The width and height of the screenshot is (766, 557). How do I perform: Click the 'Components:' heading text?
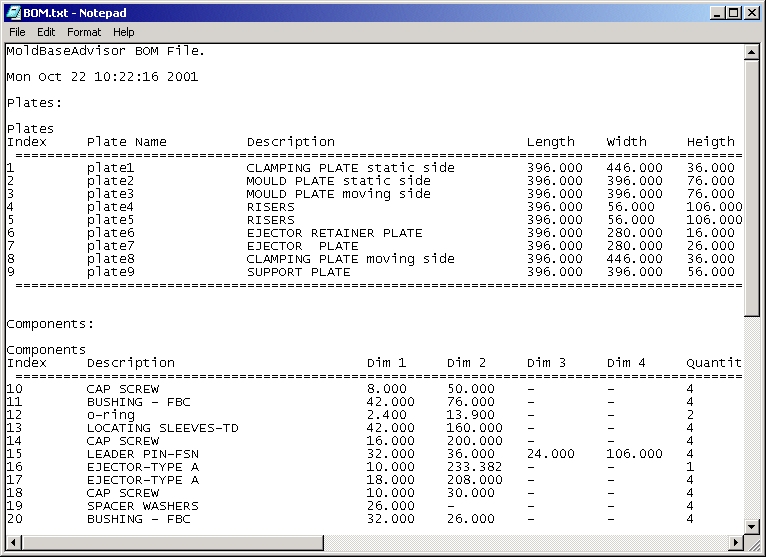click(x=50, y=324)
